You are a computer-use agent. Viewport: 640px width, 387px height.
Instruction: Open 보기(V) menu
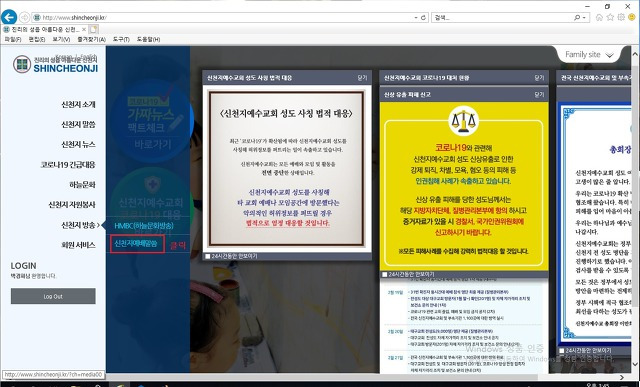click(61, 39)
